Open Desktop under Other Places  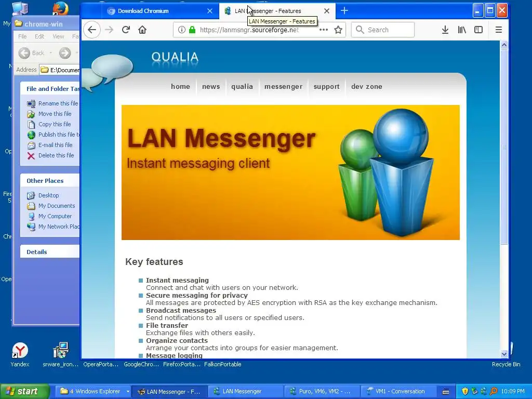(48, 195)
